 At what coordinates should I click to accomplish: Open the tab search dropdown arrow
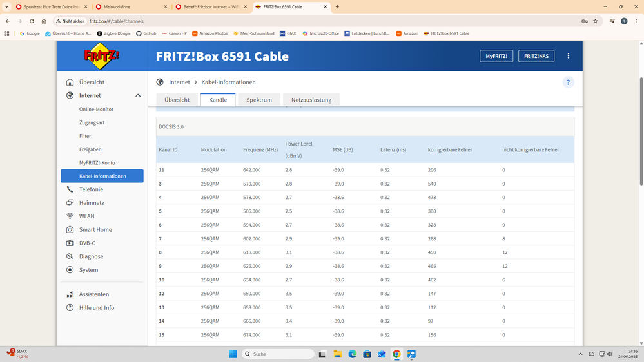coord(6,6)
